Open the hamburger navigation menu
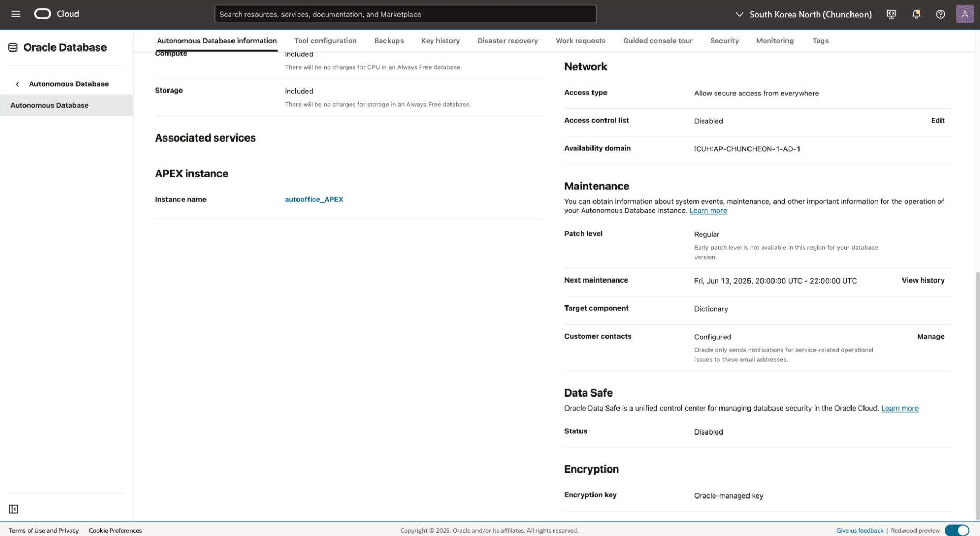This screenshot has width=980, height=536. 16,14
